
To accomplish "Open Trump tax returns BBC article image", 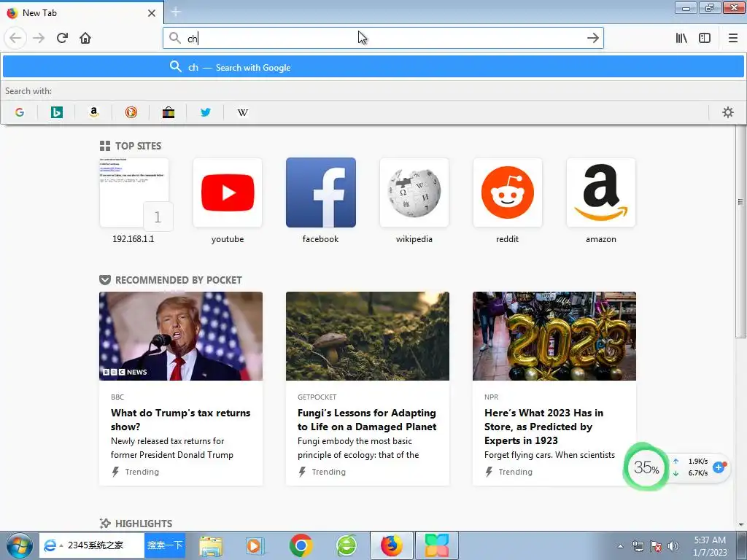I will (181, 335).
